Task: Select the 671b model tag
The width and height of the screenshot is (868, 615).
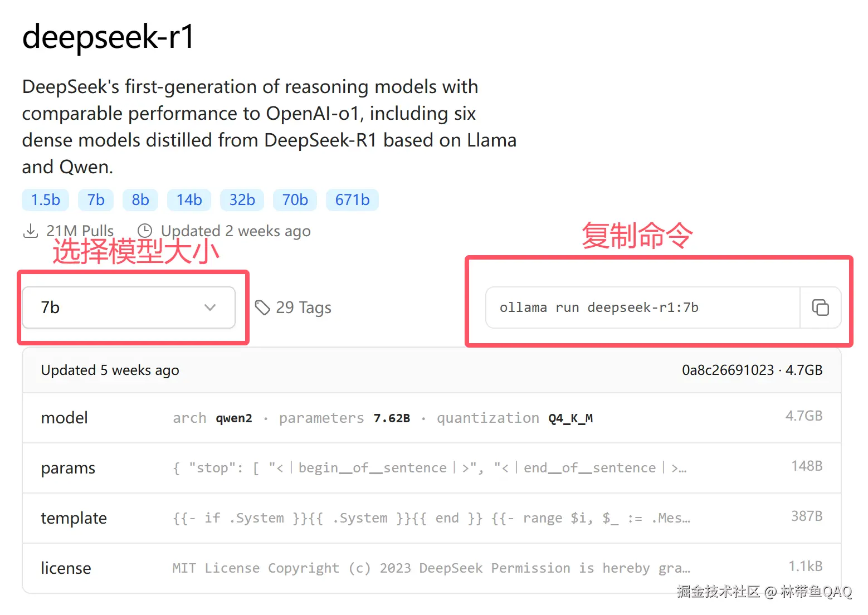Action: click(x=353, y=200)
